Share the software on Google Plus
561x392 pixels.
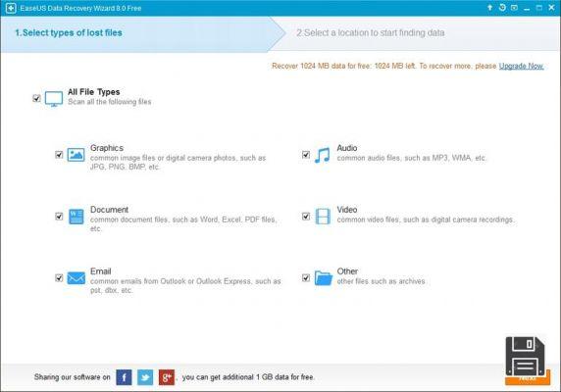(167, 377)
